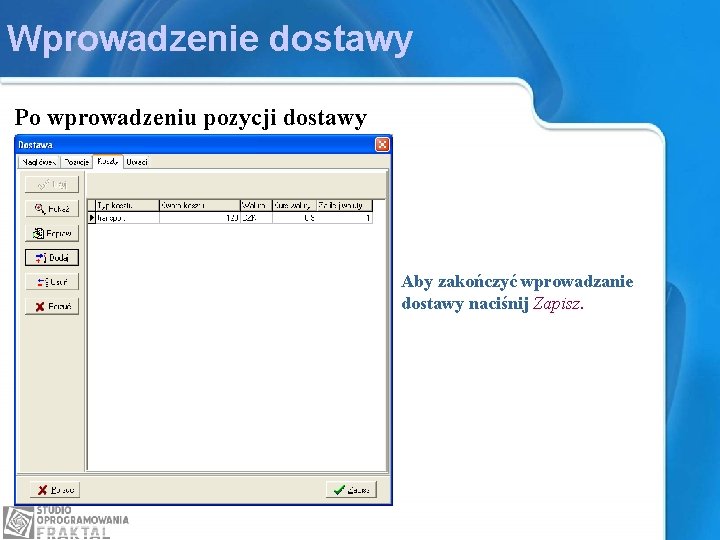Switch to the Pozycje tab
The image size is (720, 540).
point(76,162)
